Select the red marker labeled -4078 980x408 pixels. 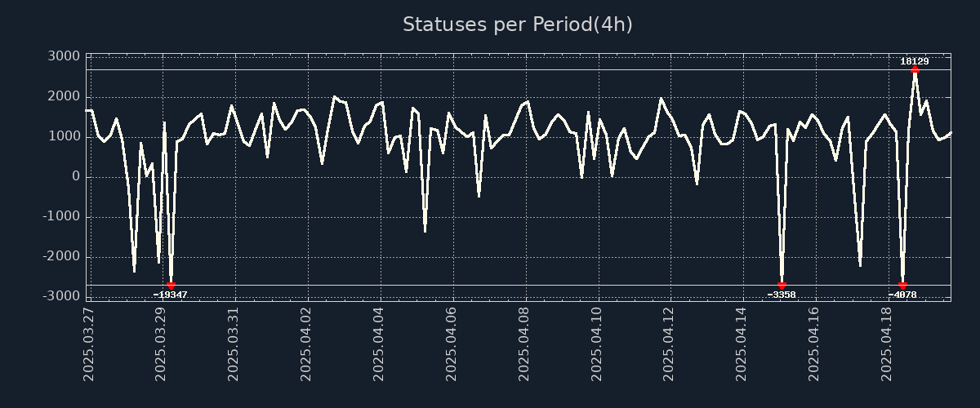(x=902, y=285)
